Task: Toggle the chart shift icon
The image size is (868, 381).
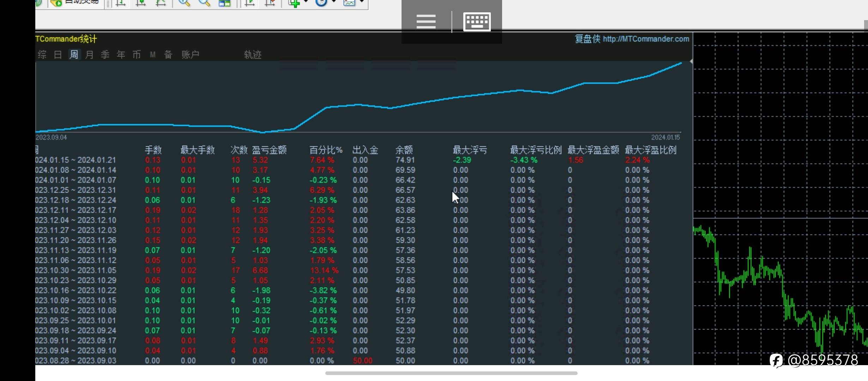Action: click(270, 3)
